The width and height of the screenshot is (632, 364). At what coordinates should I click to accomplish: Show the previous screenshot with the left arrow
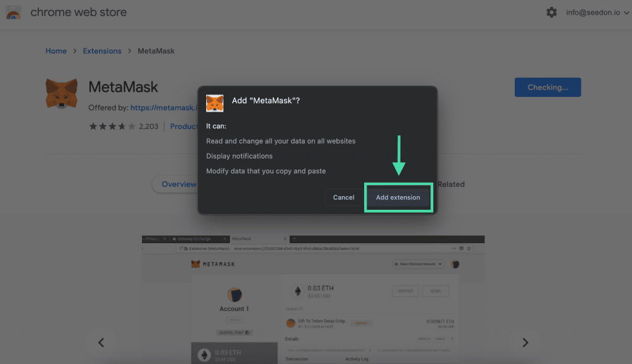click(x=101, y=342)
